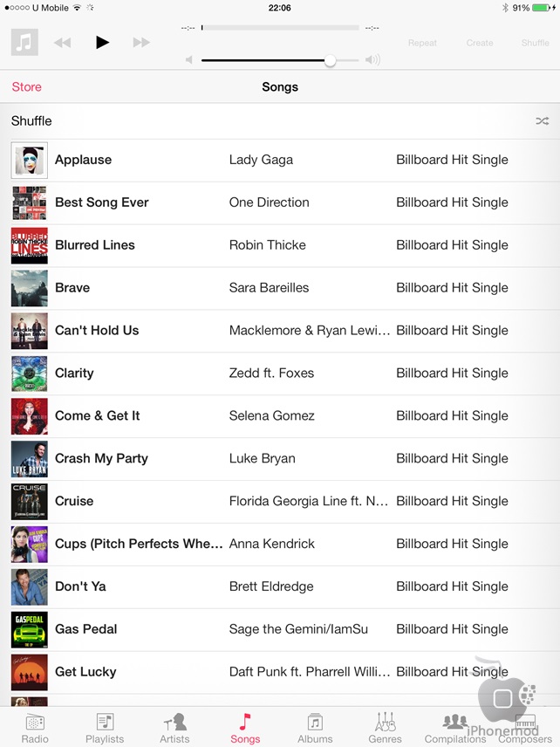The image size is (560, 747).
Task: Open the Artists tab
Action: 174,728
